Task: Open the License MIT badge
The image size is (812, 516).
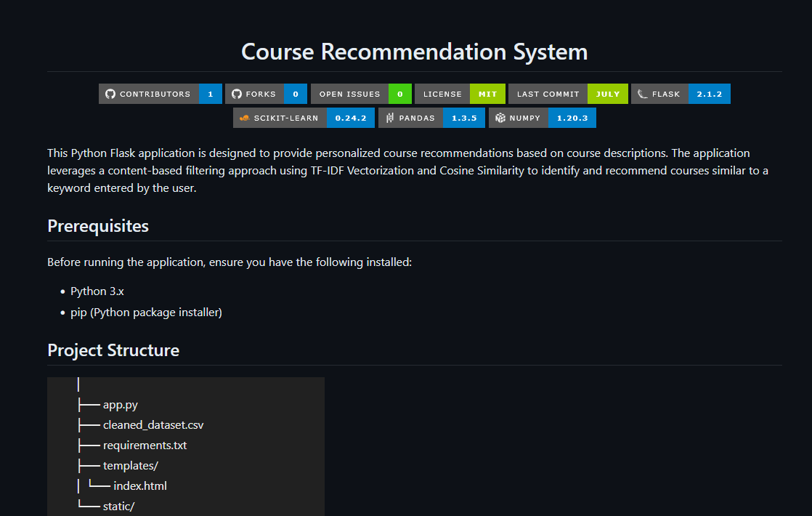Action: click(460, 94)
